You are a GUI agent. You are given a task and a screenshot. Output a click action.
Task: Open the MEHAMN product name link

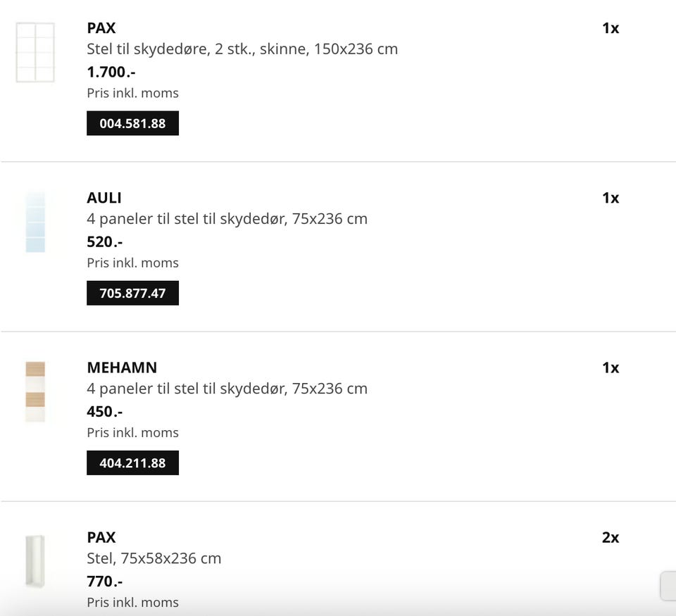coord(122,367)
